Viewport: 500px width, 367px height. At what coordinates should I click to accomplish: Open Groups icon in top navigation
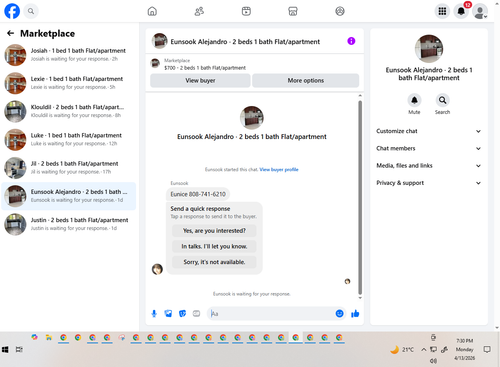click(x=340, y=11)
